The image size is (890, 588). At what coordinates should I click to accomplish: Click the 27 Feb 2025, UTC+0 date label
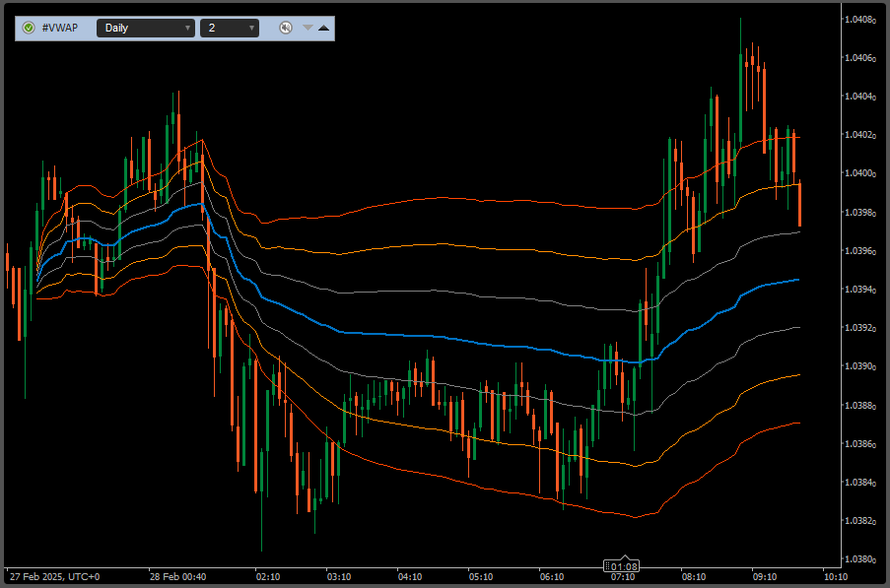pyautogui.click(x=55, y=576)
